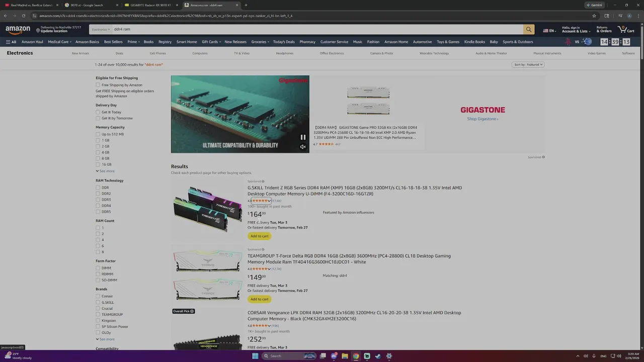Image resolution: width=644 pixels, height=362 pixels.
Task: Open the Groceries dropdown
Action: click(x=260, y=42)
